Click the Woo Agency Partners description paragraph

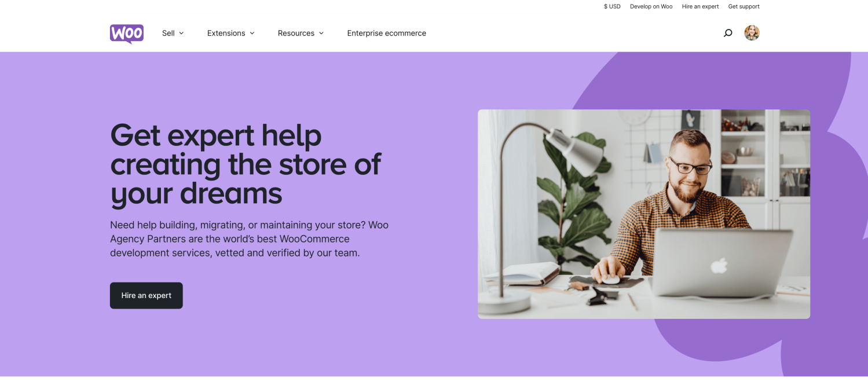coord(250,239)
